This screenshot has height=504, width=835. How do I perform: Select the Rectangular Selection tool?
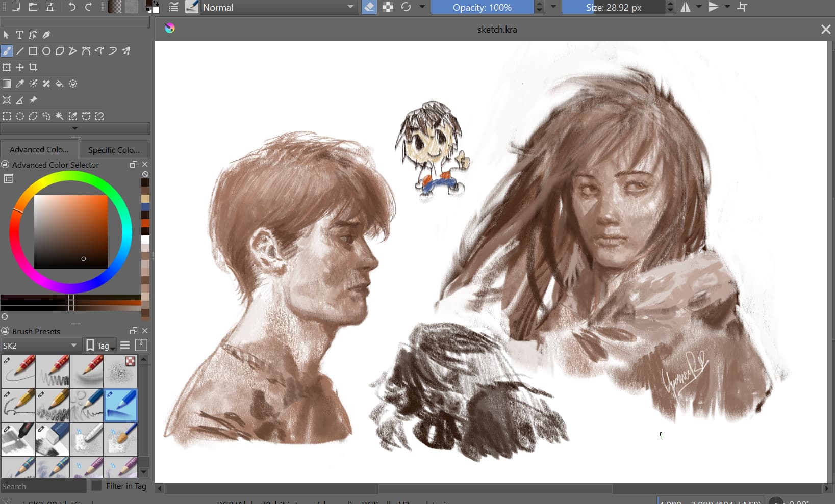7,116
